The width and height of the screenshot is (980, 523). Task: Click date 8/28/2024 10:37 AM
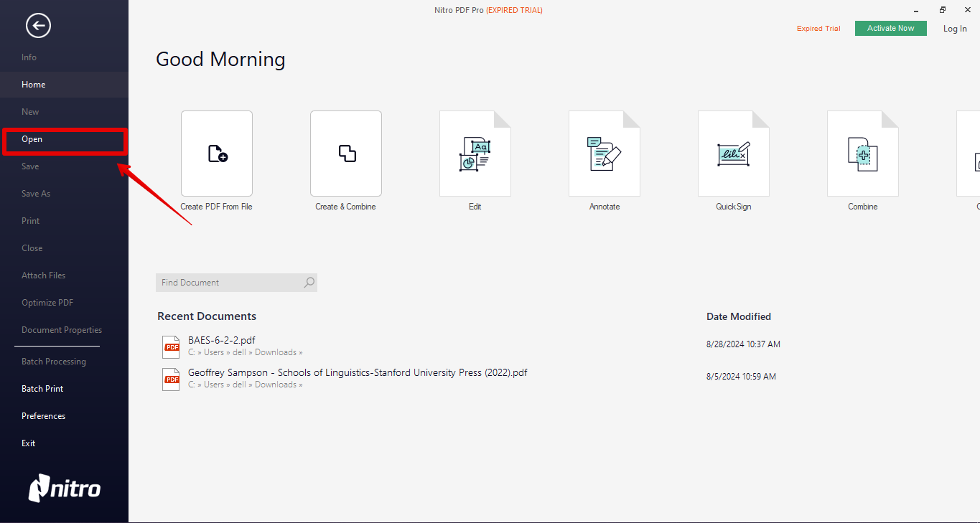743,344
